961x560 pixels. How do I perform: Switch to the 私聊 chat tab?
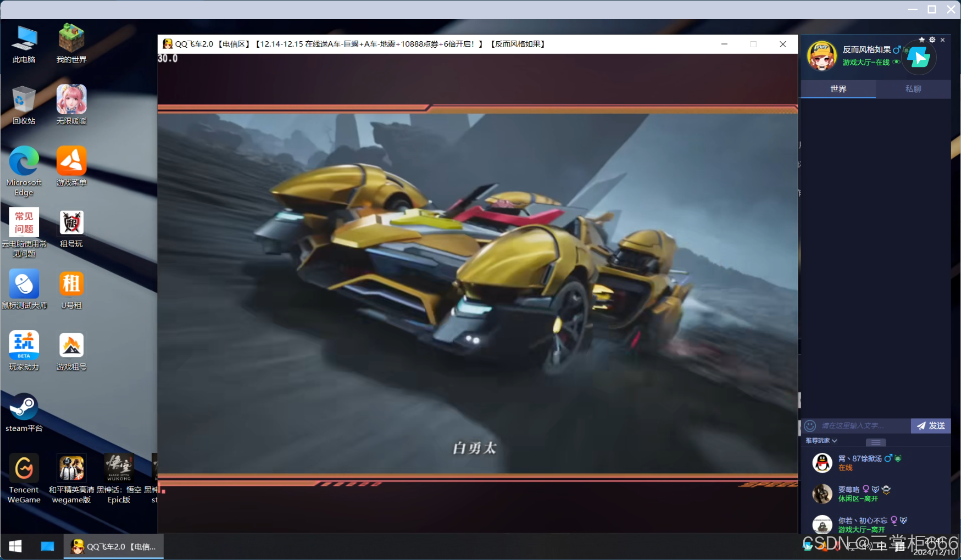pos(913,89)
